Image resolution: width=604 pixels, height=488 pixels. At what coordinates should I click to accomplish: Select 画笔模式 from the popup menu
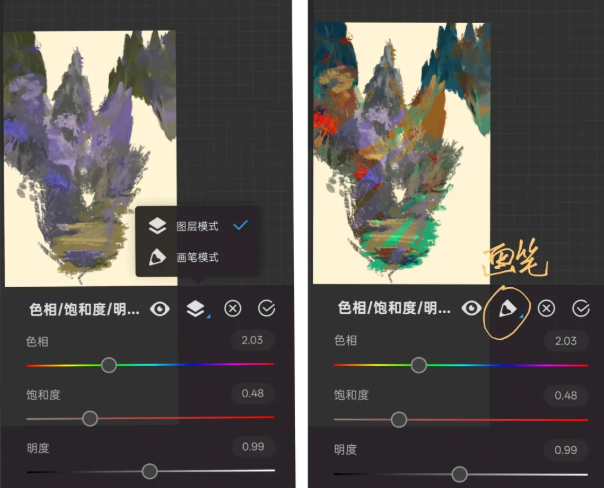click(x=196, y=257)
